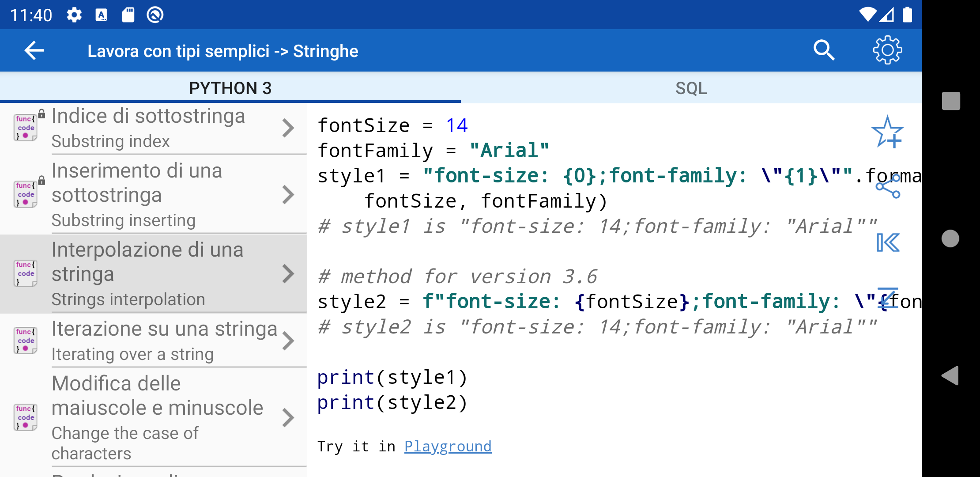Share the code using the share icon
Screen dimensions: 980x477
pyautogui.click(x=888, y=186)
